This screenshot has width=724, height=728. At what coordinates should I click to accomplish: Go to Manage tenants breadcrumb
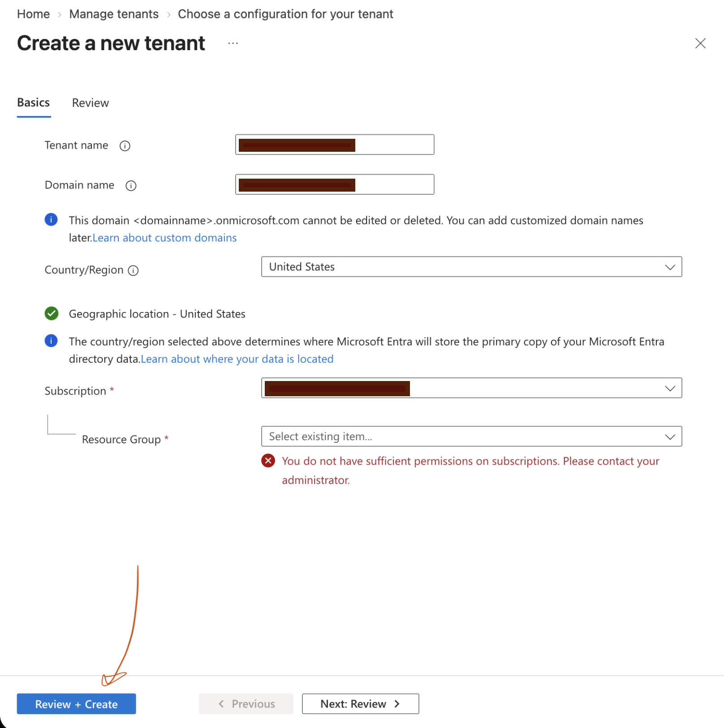[114, 14]
